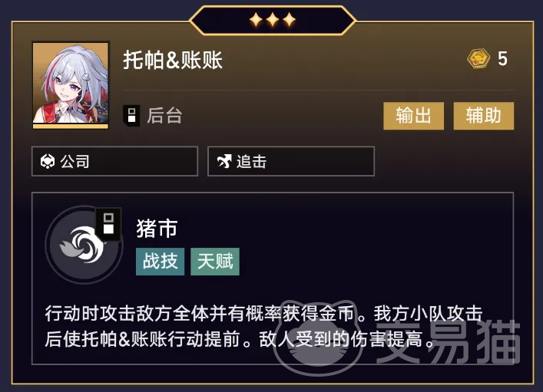Click the 猪市 skill title
The width and height of the screenshot is (543, 392).
click(x=157, y=229)
